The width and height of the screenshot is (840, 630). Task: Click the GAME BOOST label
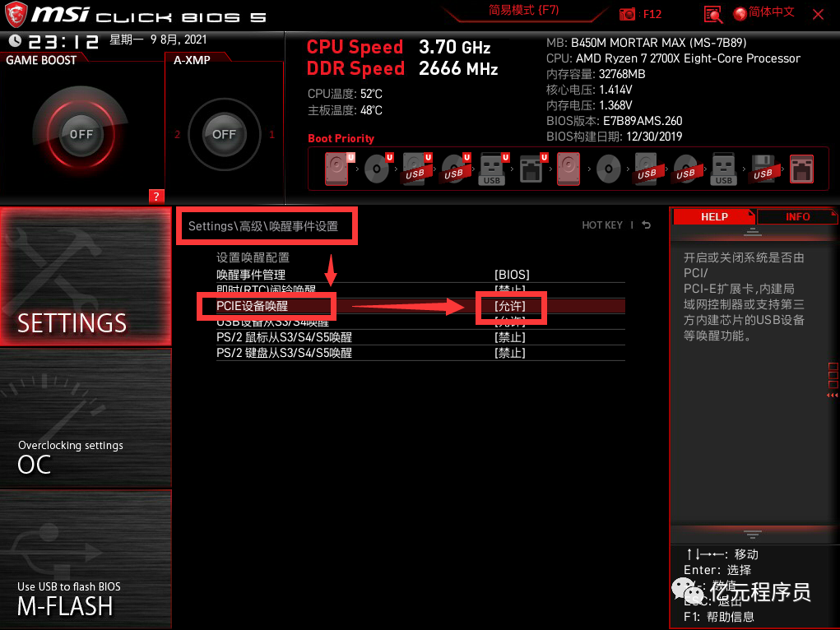41,60
